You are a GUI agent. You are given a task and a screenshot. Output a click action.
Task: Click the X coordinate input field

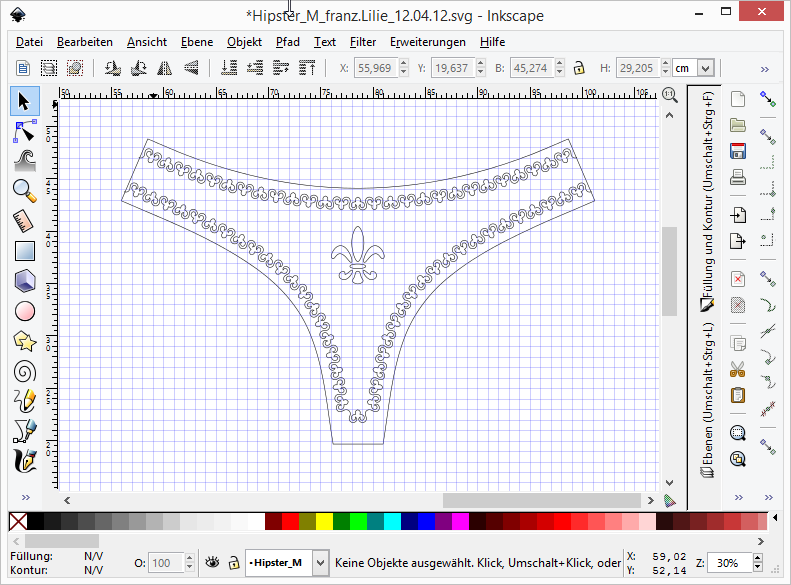(375, 68)
